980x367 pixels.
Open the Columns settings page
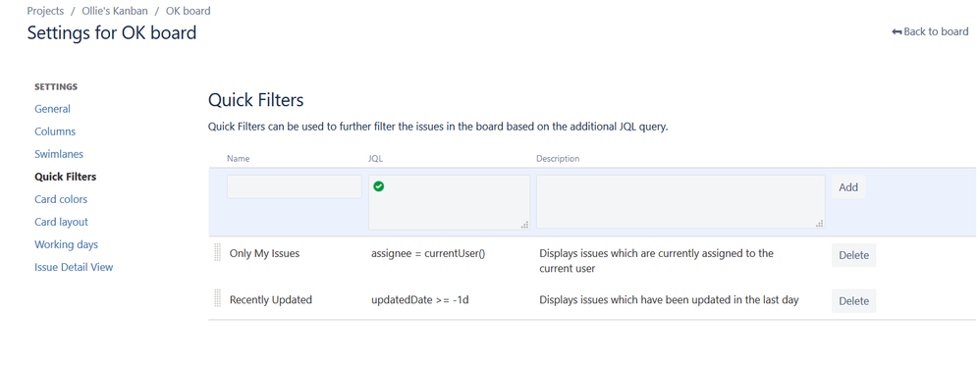55,131
